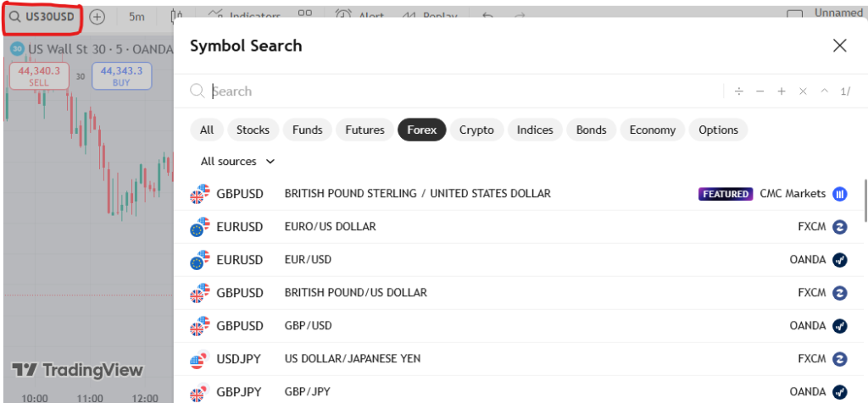Insert the multiply operator in search
The width and height of the screenshot is (868, 403).
click(x=803, y=91)
